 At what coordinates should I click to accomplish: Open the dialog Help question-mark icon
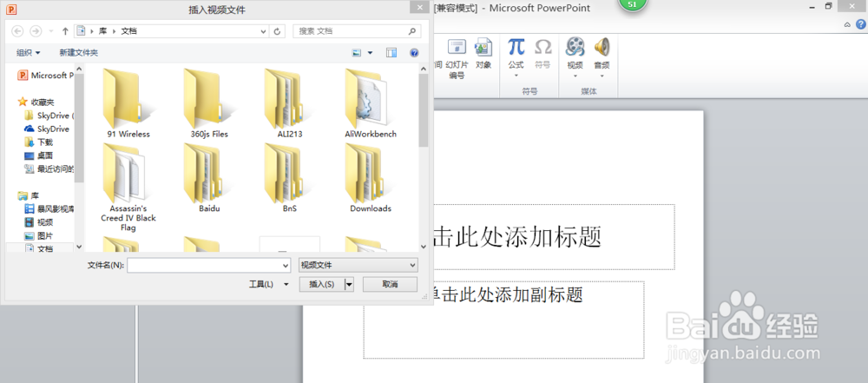pyautogui.click(x=413, y=53)
